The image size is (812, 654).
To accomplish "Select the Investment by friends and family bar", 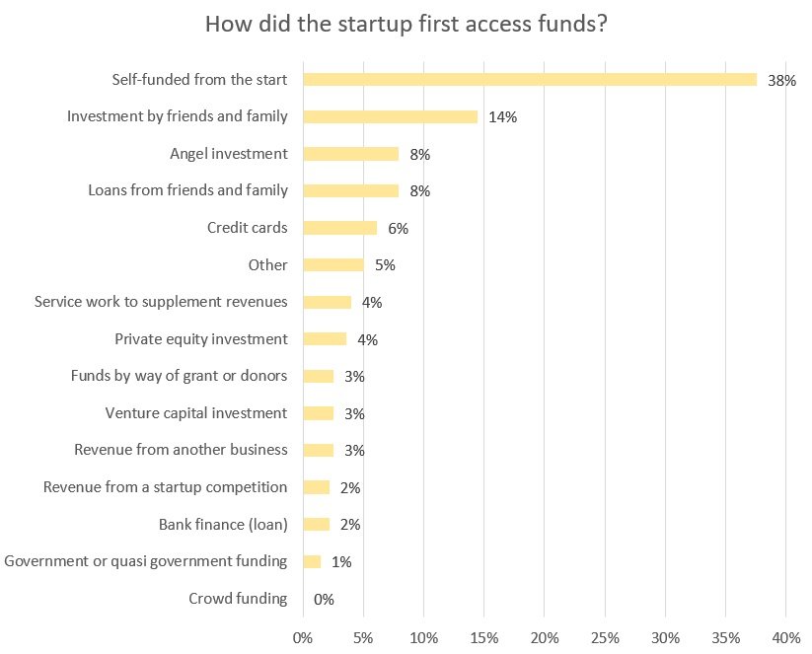I will (x=391, y=116).
